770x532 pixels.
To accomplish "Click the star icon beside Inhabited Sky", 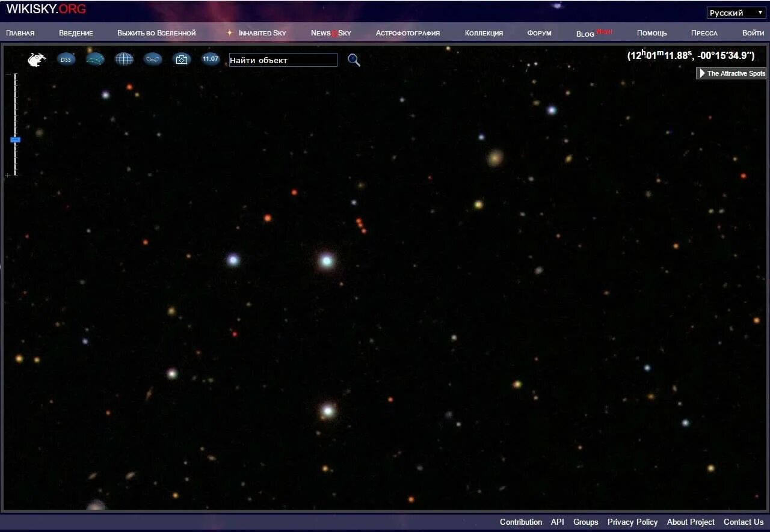I will (230, 33).
